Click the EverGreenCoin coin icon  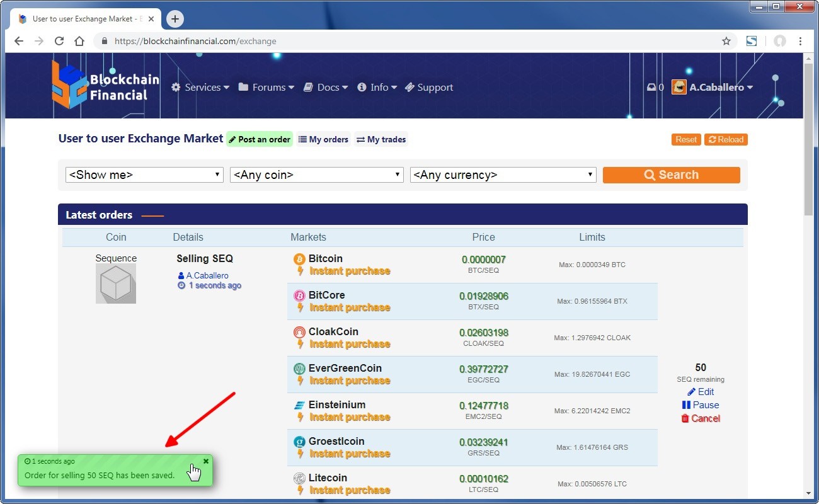(299, 369)
